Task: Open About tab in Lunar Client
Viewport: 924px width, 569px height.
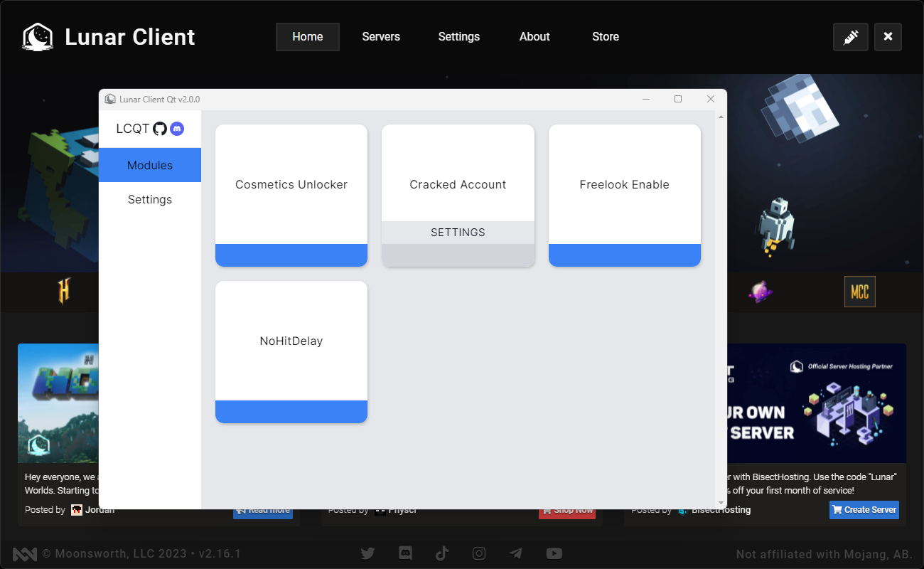Action: click(534, 37)
